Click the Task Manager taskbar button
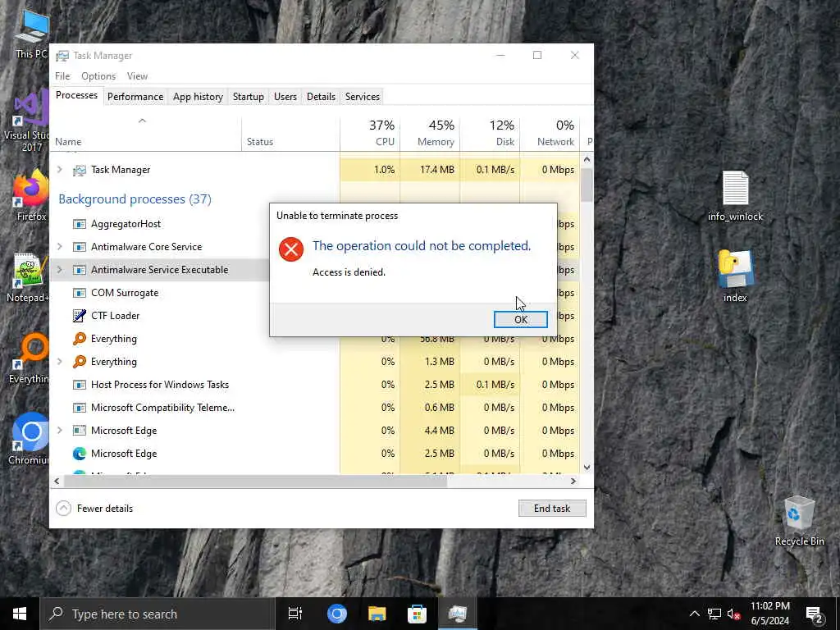840x630 pixels. pyautogui.click(x=458, y=614)
